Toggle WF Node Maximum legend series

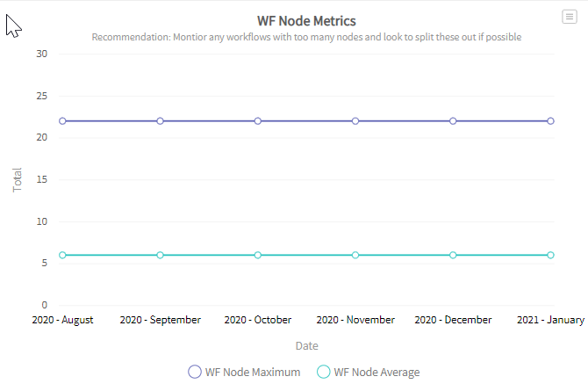253,373
